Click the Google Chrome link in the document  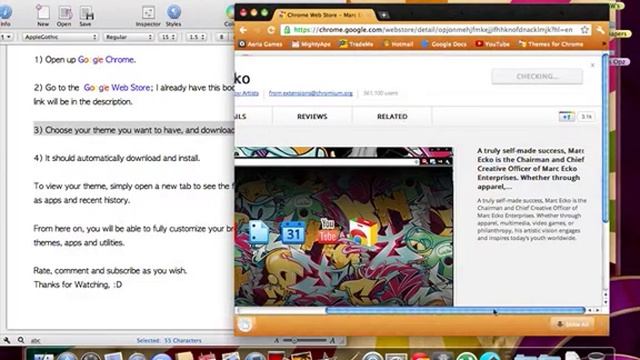tap(106, 60)
